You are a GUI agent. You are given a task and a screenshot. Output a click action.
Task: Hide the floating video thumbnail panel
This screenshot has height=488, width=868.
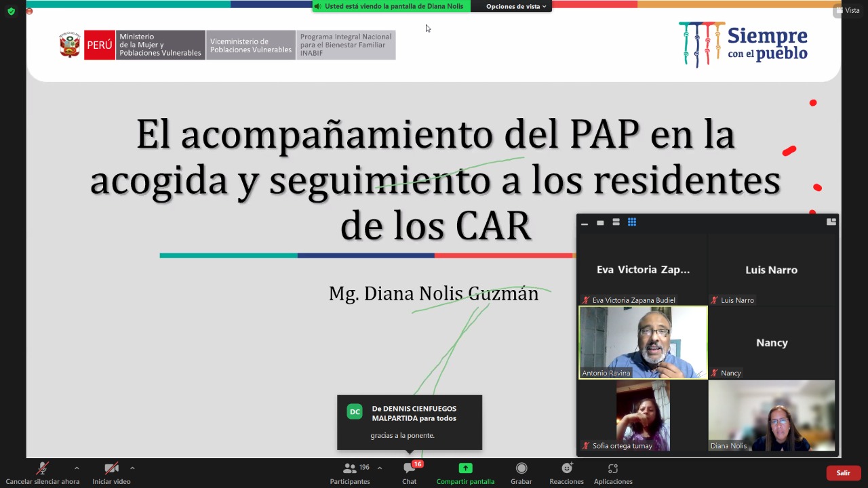pyautogui.click(x=585, y=222)
